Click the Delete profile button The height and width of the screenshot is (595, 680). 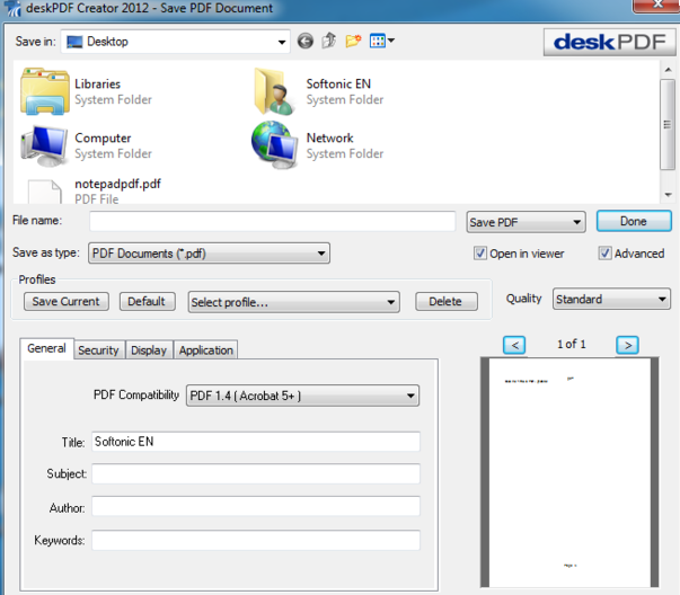click(x=446, y=301)
